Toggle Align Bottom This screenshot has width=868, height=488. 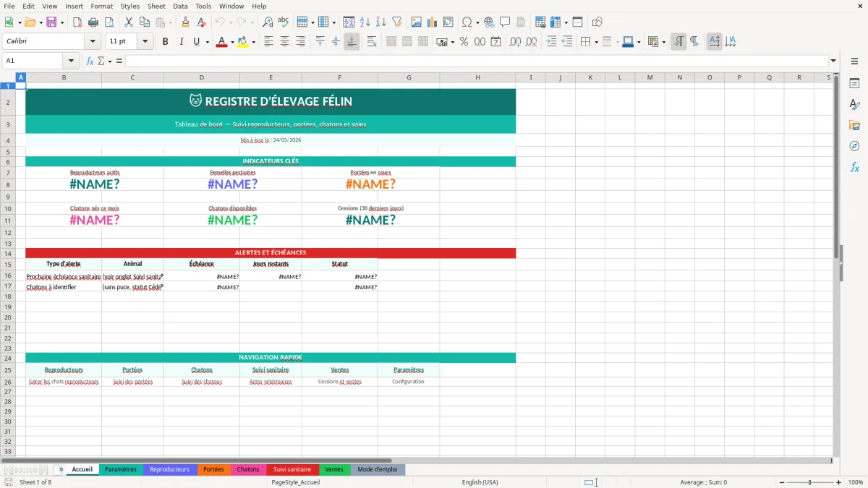[352, 42]
